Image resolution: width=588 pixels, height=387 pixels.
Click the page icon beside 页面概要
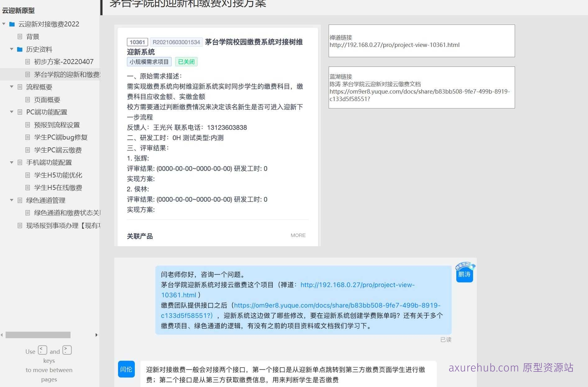[x=28, y=99]
